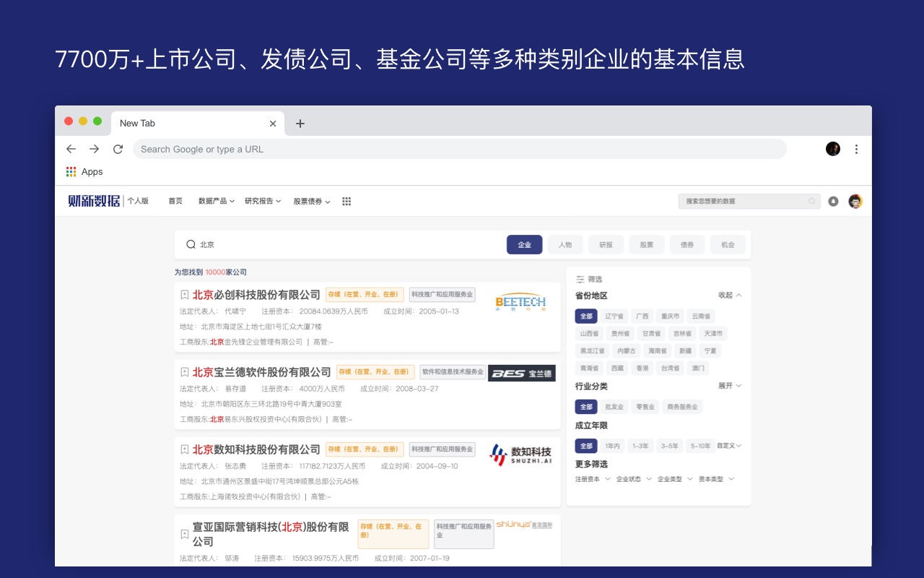Open 北京必创科技股份有限公司 company link
This screenshot has width=924, height=578.
256,295
